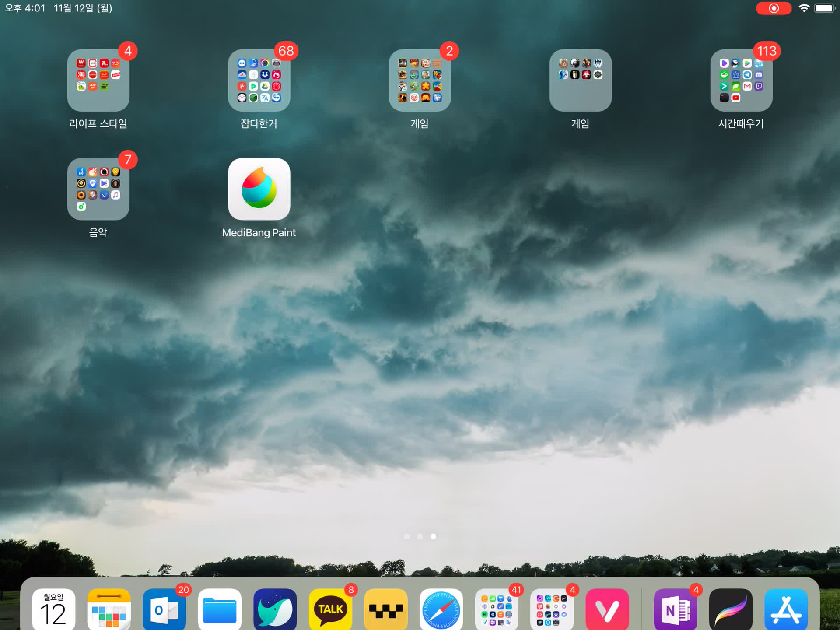Expand the 시간때우기 folder

pyautogui.click(x=741, y=80)
